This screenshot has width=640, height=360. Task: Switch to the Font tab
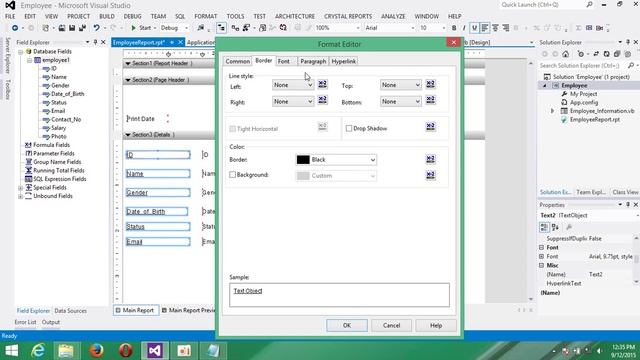pos(284,61)
